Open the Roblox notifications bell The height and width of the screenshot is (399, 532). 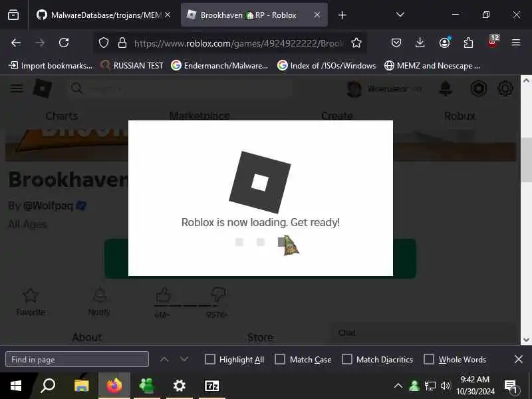coord(446,88)
